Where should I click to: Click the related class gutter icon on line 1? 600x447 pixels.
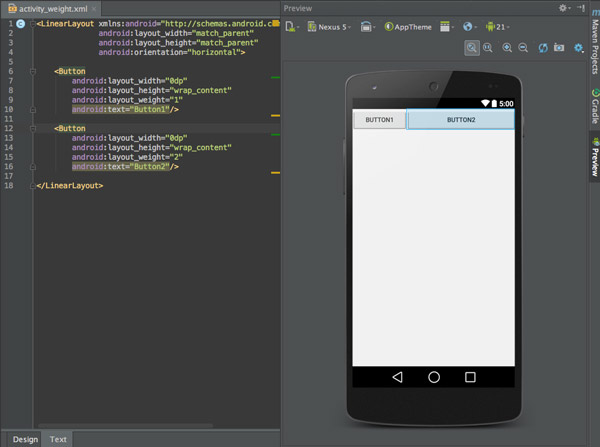(x=21, y=23)
